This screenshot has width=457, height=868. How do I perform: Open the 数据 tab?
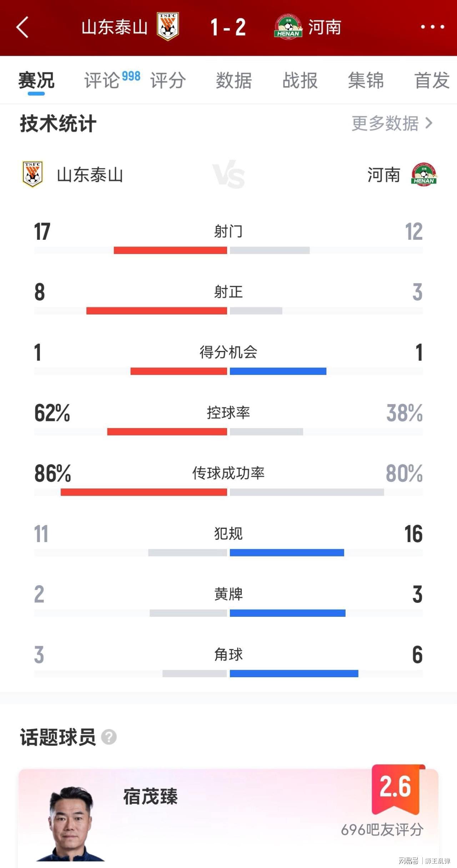point(234,80)
